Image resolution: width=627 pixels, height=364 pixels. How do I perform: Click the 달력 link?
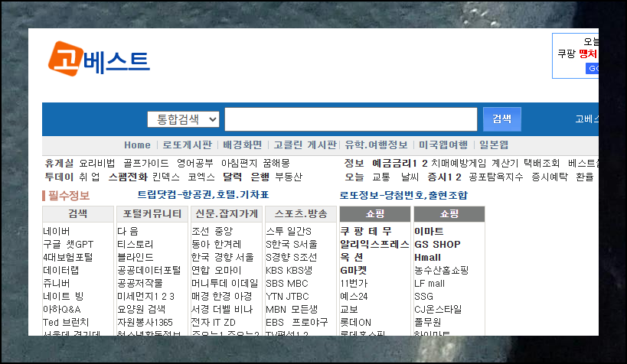click(x=232, y=177)
